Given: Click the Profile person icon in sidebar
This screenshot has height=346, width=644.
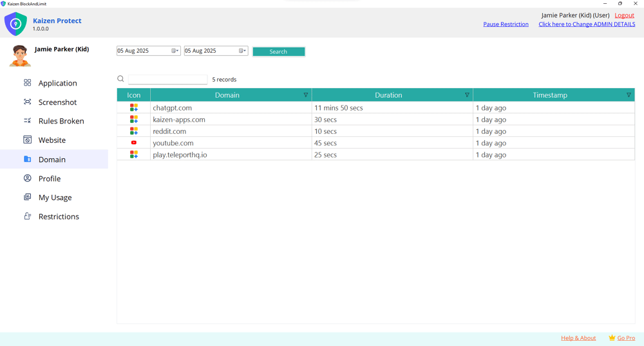Looking at the screenshot, I should 27,178.
